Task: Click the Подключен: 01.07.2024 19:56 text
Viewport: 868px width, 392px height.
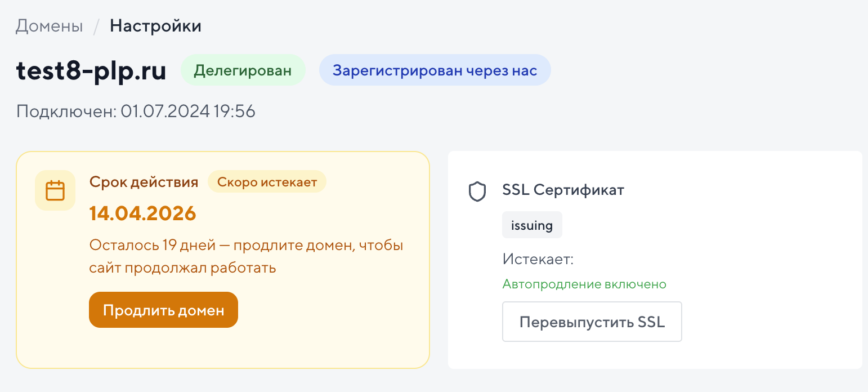Action: click(136, 111)
